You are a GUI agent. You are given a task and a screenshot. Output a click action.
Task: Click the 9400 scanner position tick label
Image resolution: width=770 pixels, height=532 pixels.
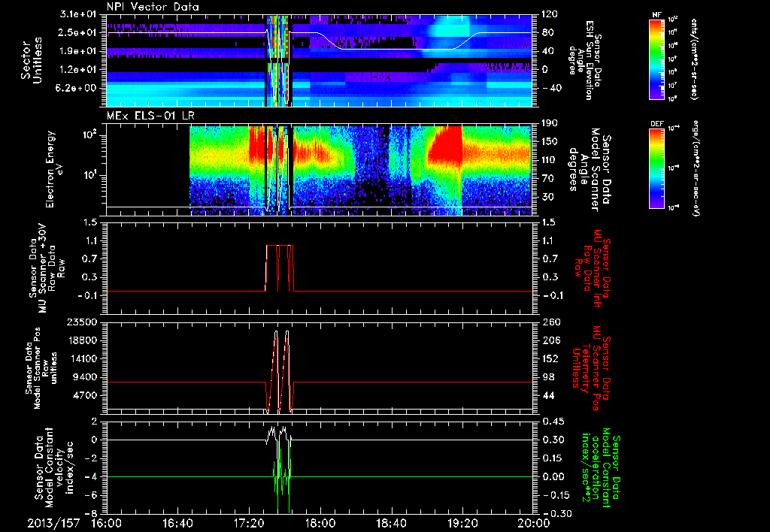click(86, 377)
